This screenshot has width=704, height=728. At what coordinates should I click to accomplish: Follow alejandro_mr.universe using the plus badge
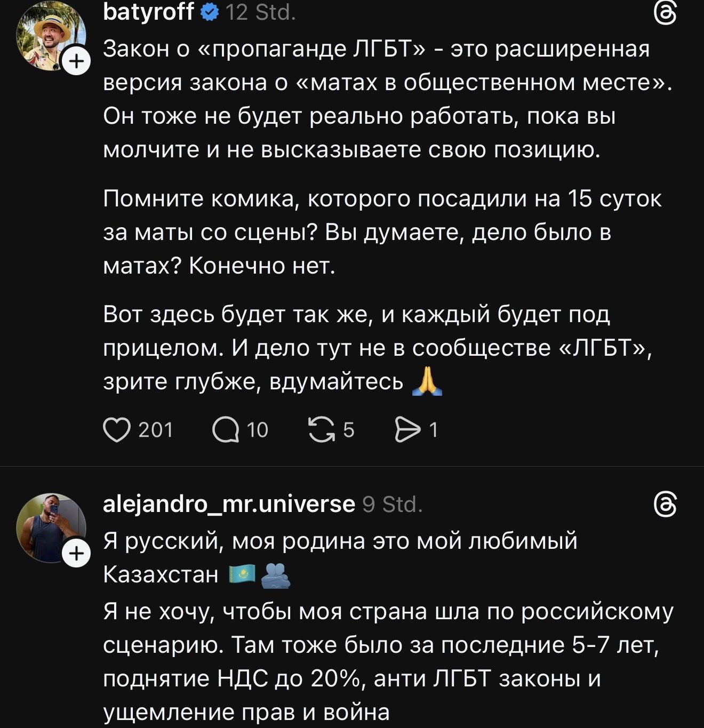pos(77,554)
